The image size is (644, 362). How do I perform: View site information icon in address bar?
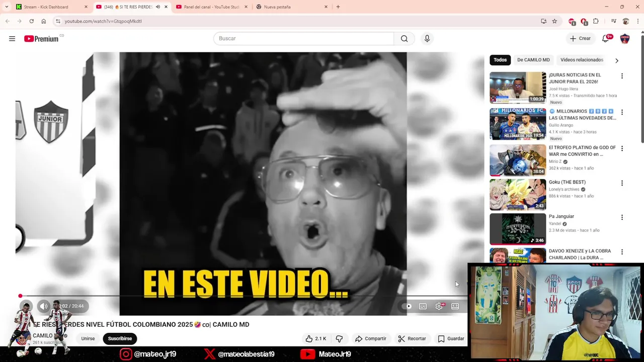(x=58, y=21)
